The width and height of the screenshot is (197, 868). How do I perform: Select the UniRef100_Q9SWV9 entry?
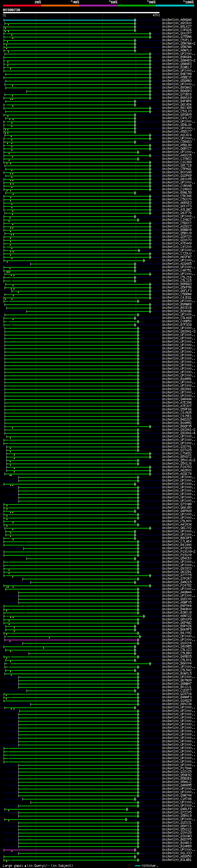tap(177, 115)
